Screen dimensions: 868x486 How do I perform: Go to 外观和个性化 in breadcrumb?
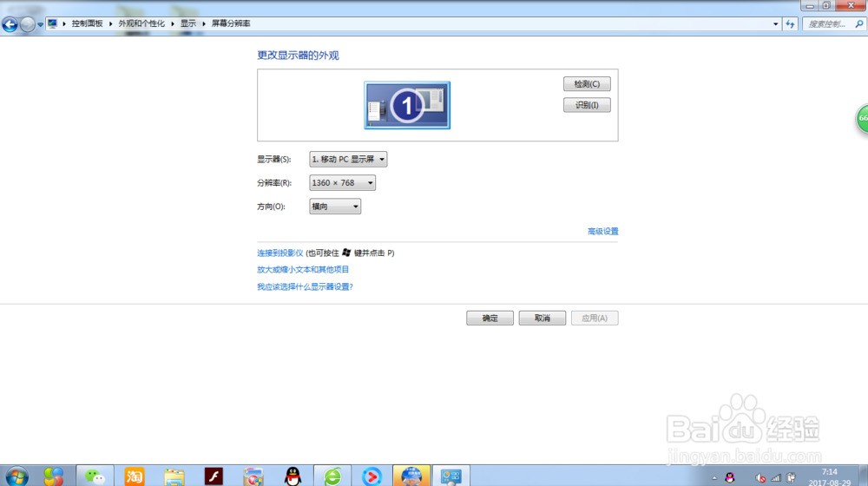pos(141,23)
